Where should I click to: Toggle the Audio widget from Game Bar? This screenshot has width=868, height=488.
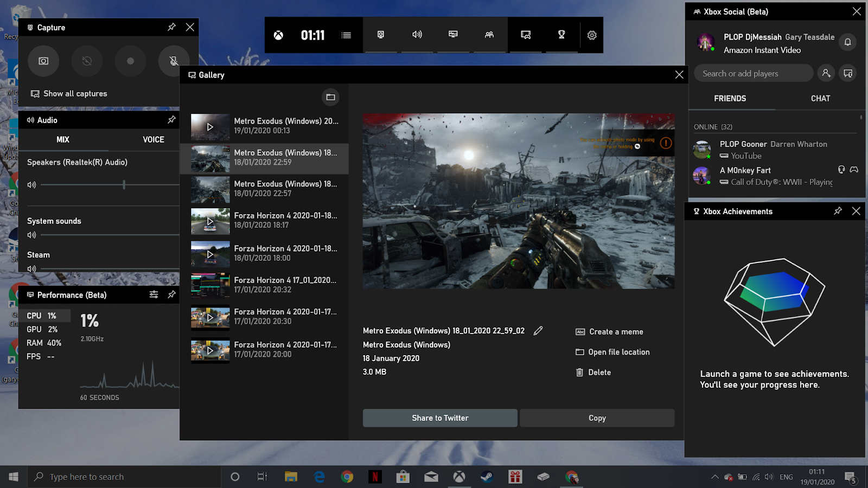[417, 35]
